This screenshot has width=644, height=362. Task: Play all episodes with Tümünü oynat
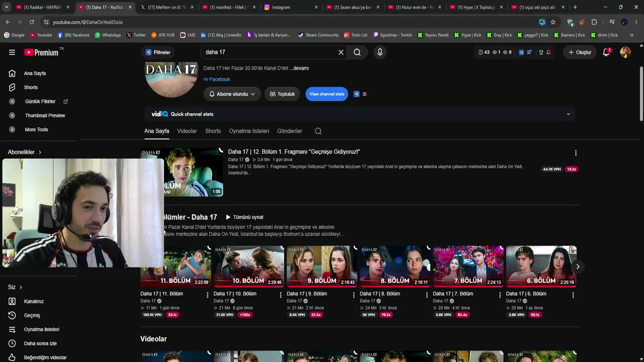245,217
